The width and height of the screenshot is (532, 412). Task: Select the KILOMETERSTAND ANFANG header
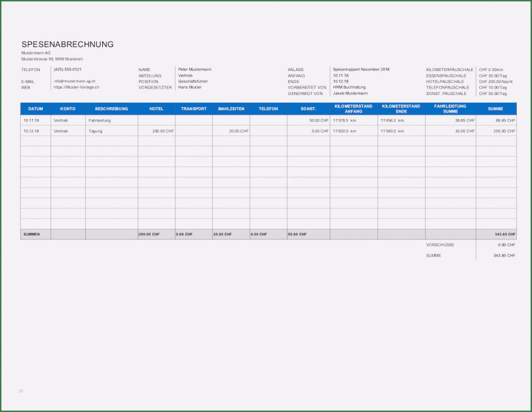353,109
